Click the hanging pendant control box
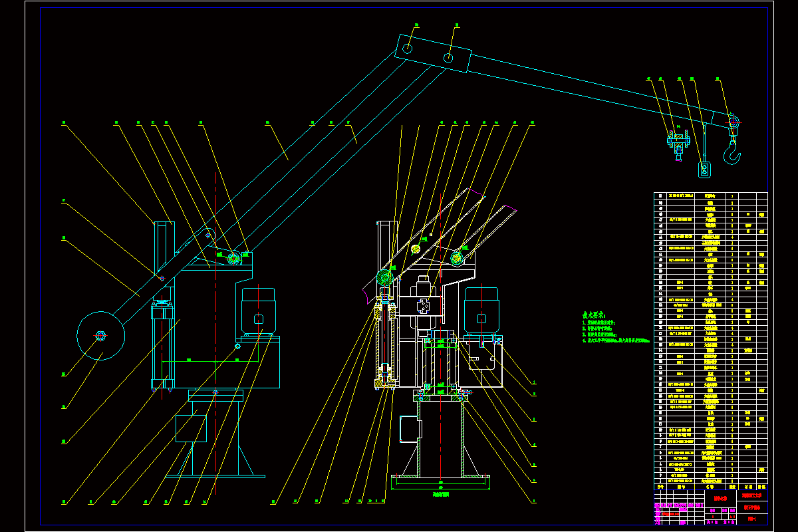 click(x=704, y=170)
